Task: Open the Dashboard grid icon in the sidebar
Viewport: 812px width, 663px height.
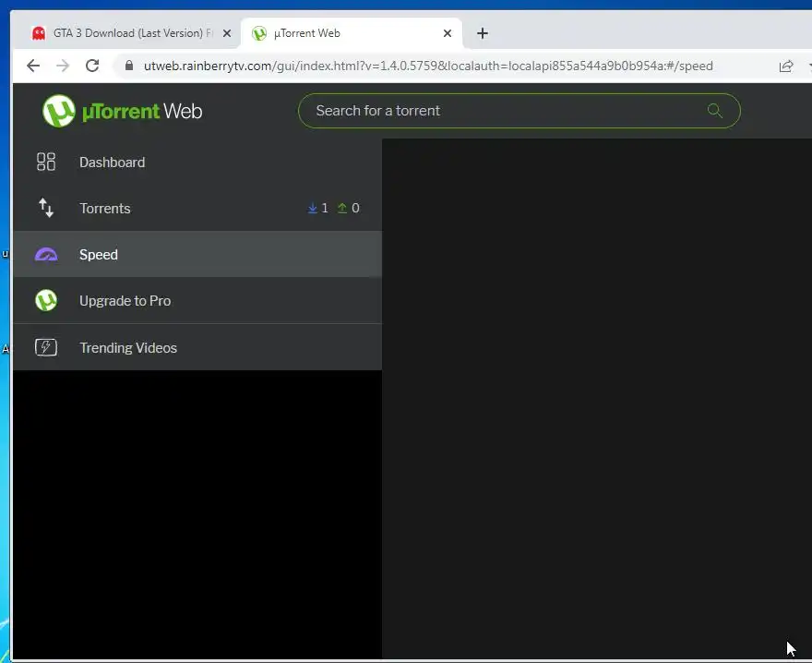Action: tap(46, 162)
